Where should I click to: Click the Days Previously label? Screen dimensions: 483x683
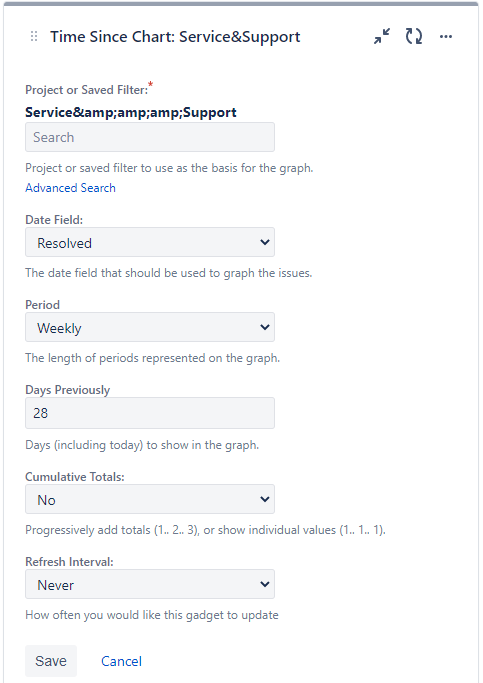coord(68,389)
